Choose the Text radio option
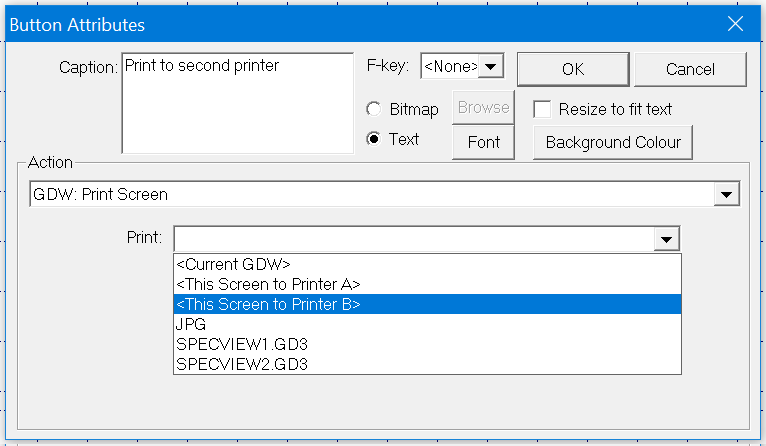Image resolution: width=766 pixels, height=446 pixels. pyautogui.click(x=374, y=139)
